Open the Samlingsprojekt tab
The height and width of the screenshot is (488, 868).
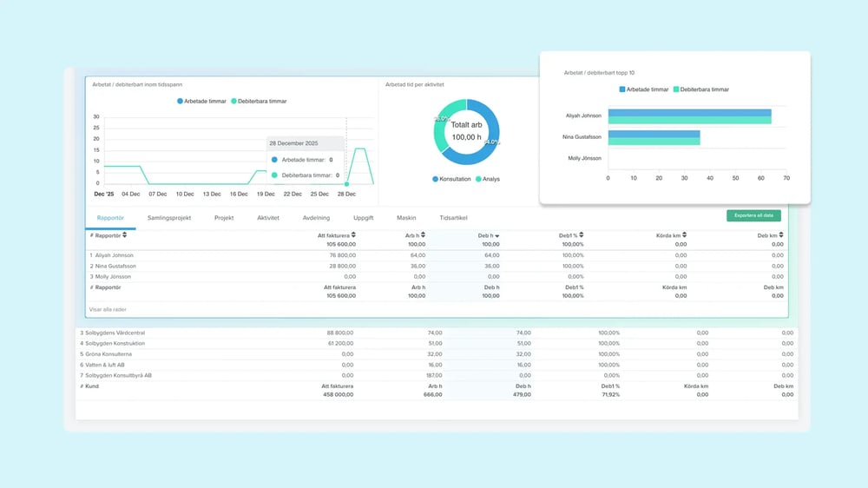(169, 218)
